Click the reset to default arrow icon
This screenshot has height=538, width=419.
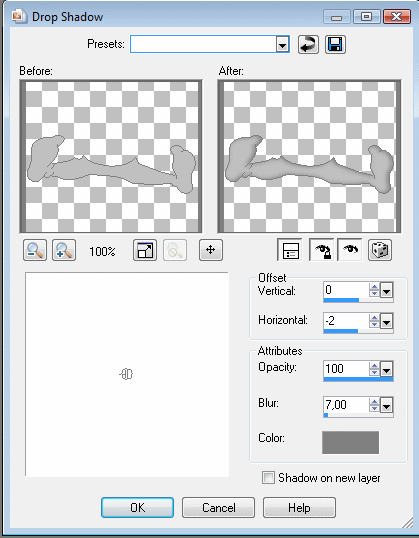click(308, 45)
